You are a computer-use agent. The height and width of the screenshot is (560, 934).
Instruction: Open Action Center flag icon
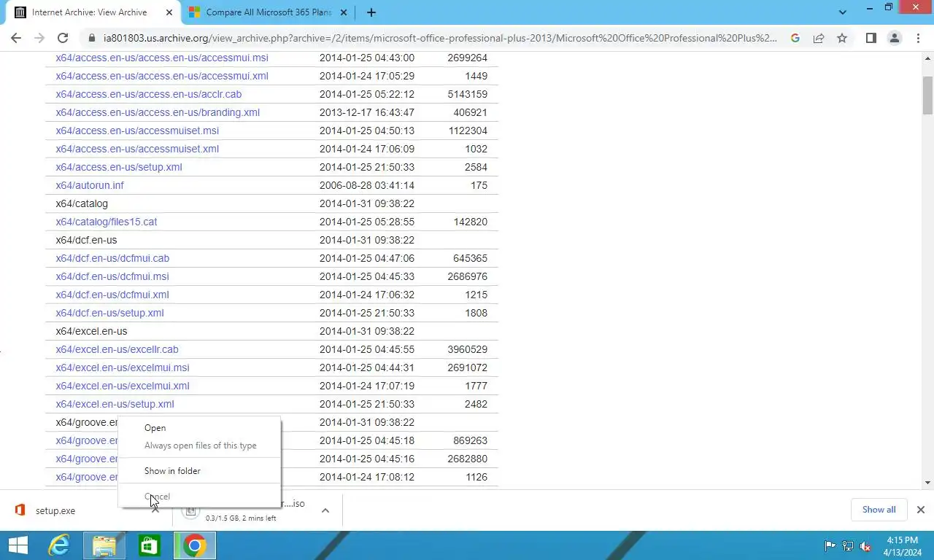click(x=830, y=545)
